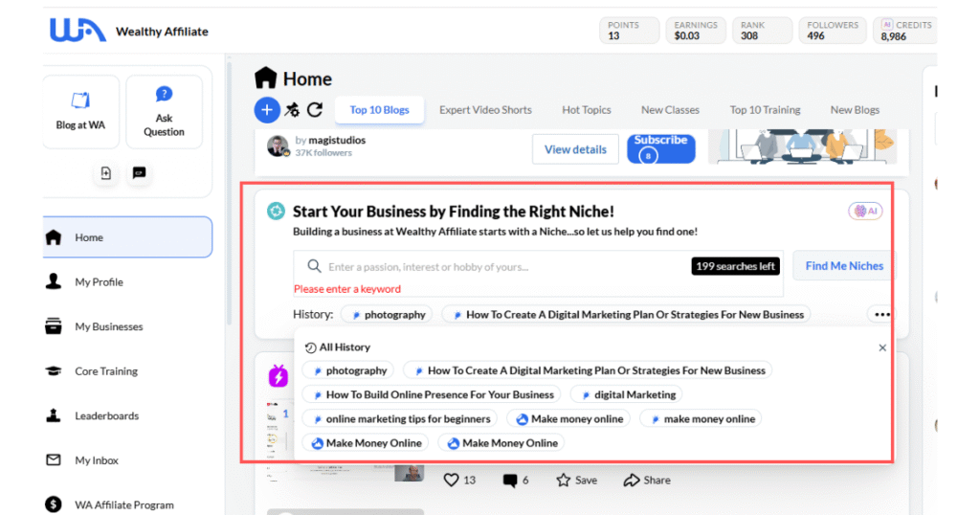Select How To Build Online Presence chip
Screen dimensions: 980x515
(432, 395)
